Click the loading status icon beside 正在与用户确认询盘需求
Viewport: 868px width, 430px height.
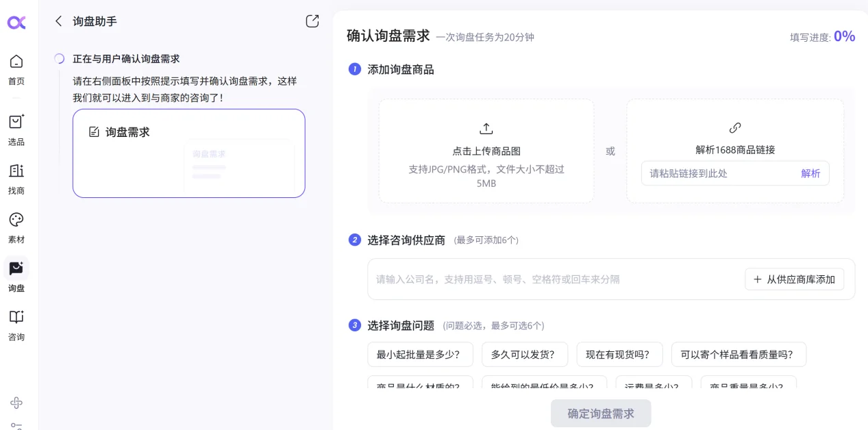click(x=60, y=59)
